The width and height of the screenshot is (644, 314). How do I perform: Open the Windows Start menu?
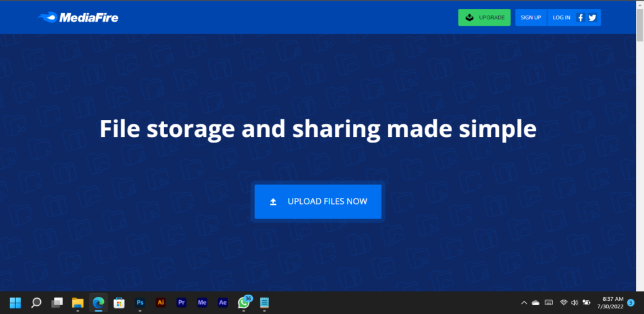coord(15,303)
